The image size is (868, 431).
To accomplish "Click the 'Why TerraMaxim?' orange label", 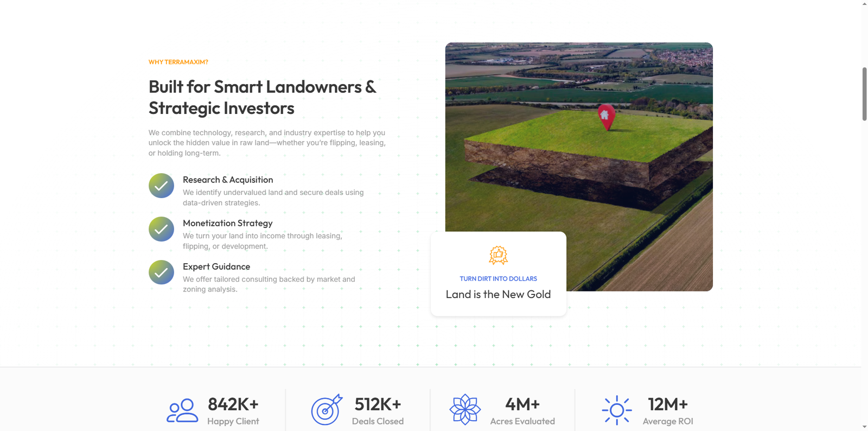I will click(x=178, y=62).
